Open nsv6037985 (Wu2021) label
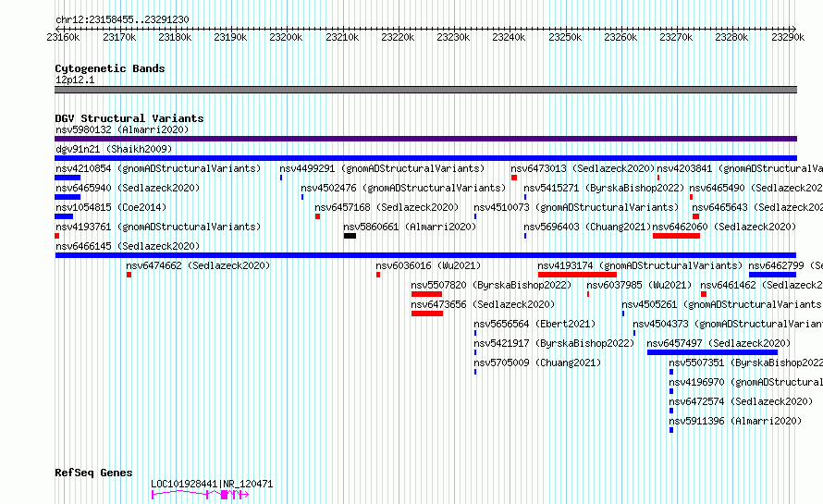The height and width of the screenshot is (504, 823). coord(639,285)
